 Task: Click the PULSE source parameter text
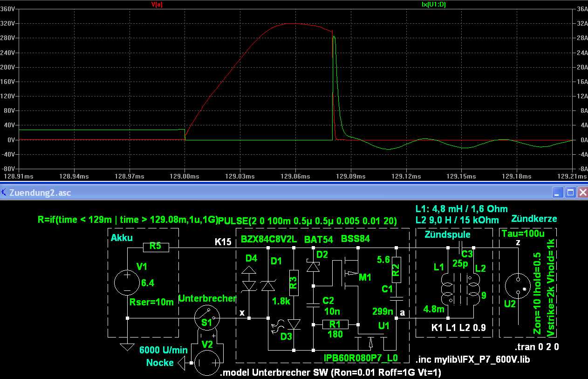pos(308,221)
